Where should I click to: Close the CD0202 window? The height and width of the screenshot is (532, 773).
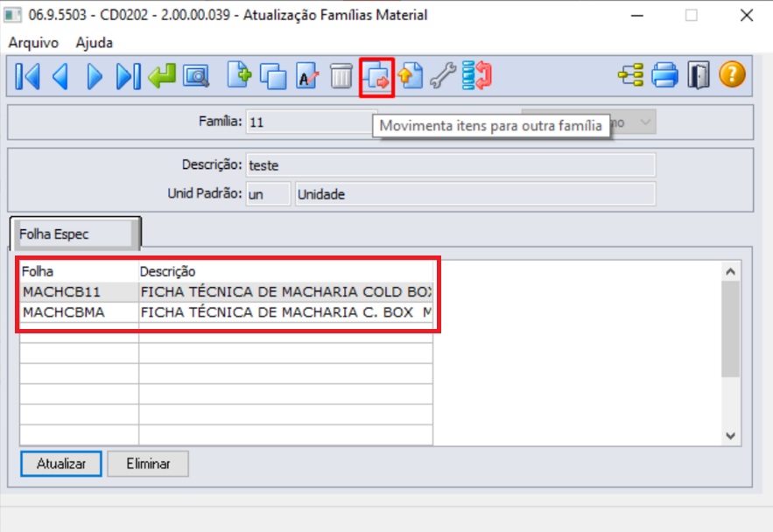click(747, 15)
